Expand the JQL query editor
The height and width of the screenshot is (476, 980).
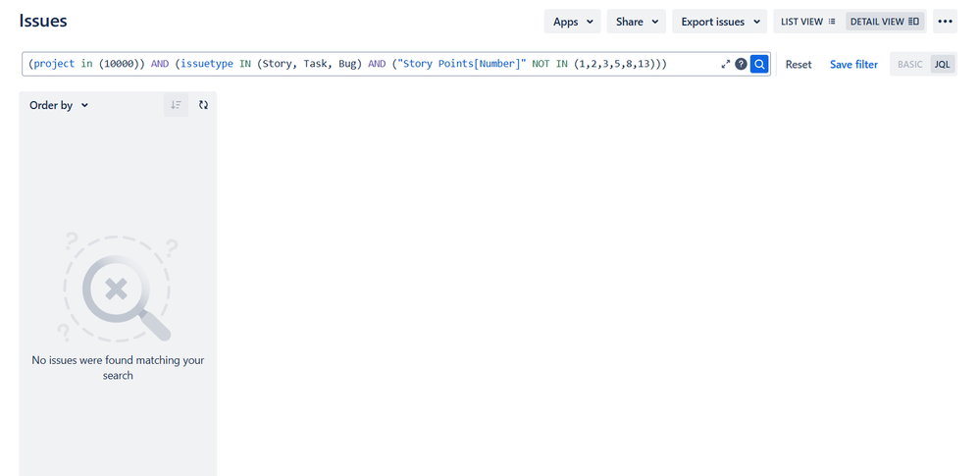pos(725,64)
